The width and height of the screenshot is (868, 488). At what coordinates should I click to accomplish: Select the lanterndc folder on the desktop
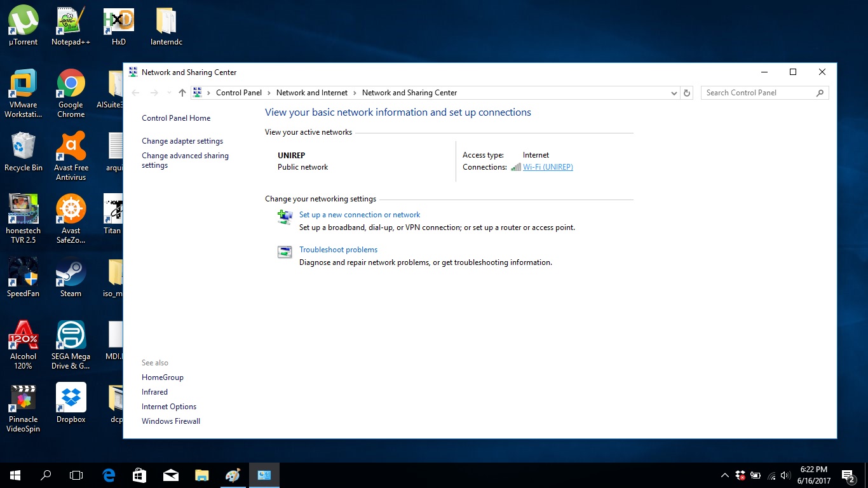[x=166, y=25]
